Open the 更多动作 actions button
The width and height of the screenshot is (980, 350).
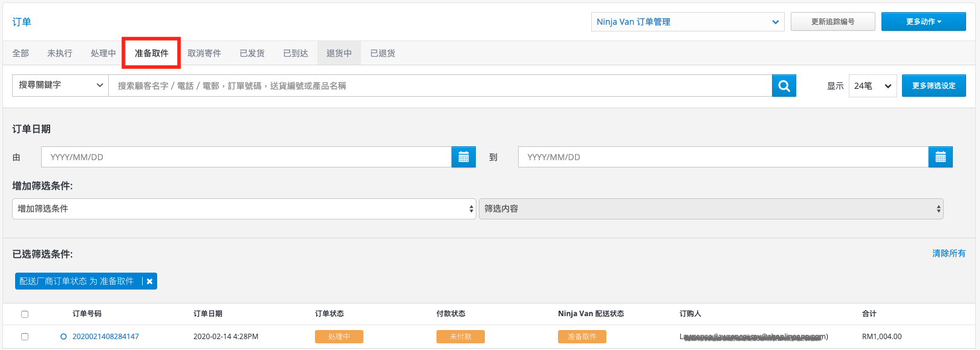tap(923, 22)
